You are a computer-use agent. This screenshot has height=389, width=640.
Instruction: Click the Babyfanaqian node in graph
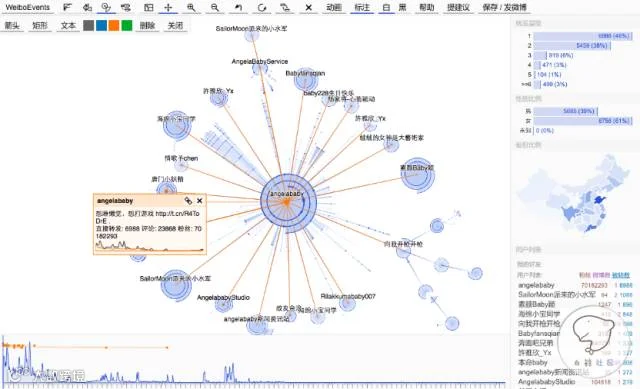[x=305, y=80]
